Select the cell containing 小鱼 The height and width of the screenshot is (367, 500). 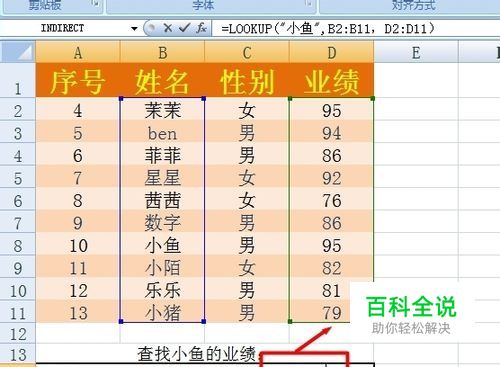click(x=162, y=244)
